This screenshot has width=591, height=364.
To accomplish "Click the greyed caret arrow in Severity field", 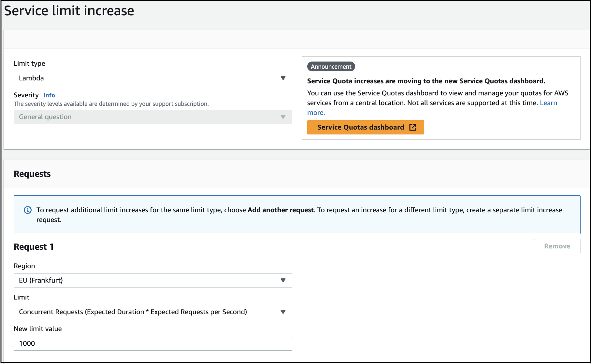I will coord(283,117).
